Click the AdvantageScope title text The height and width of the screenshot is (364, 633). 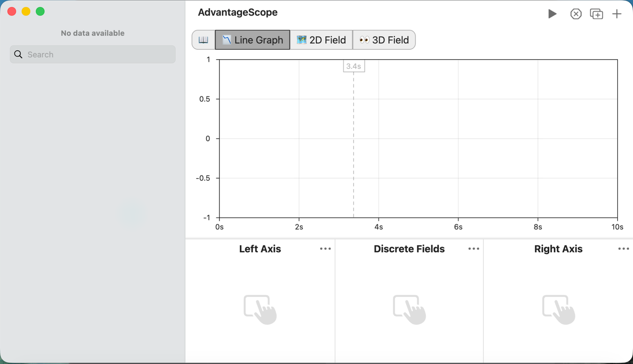(238, 13)
